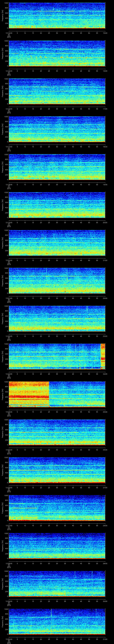
Task: Click the 13:27:00 start time label
Action: point(9,525)
